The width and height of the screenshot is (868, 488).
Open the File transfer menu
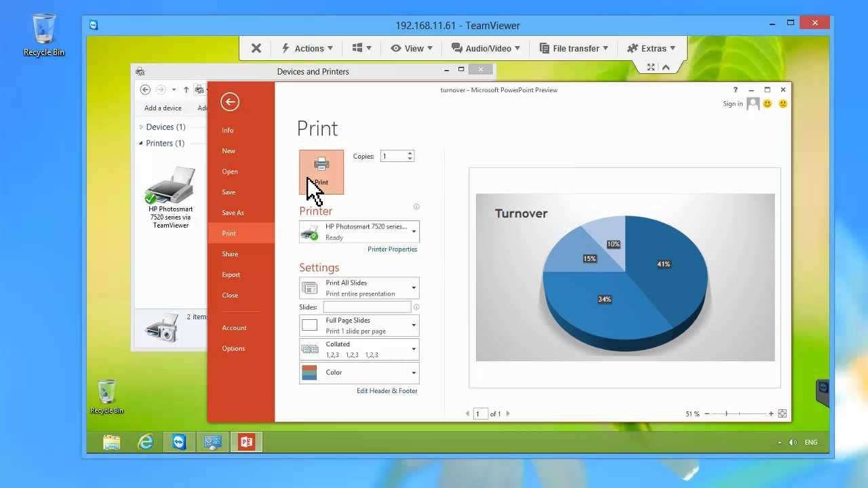tap(574, 48)
